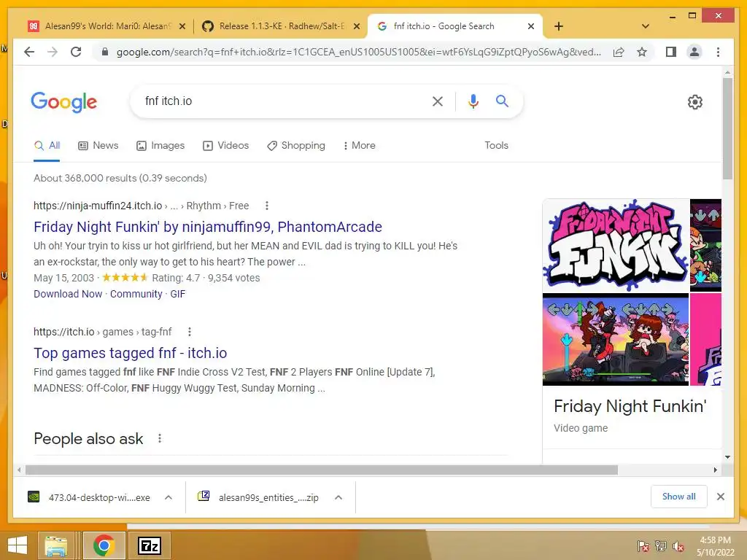Click the horizontal scrollbar thumb

click(x=322, y=470)
